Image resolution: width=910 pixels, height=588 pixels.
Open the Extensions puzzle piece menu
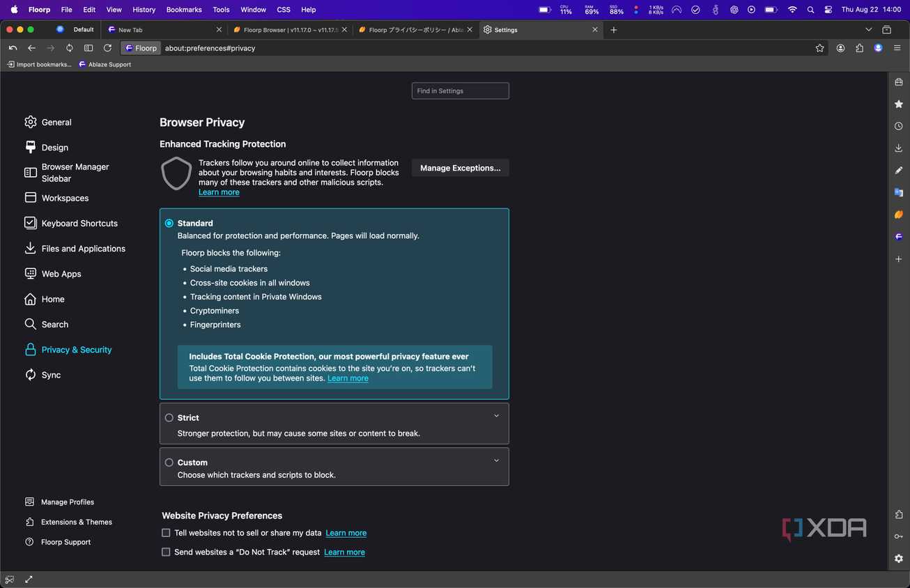(x=860, y=48)
